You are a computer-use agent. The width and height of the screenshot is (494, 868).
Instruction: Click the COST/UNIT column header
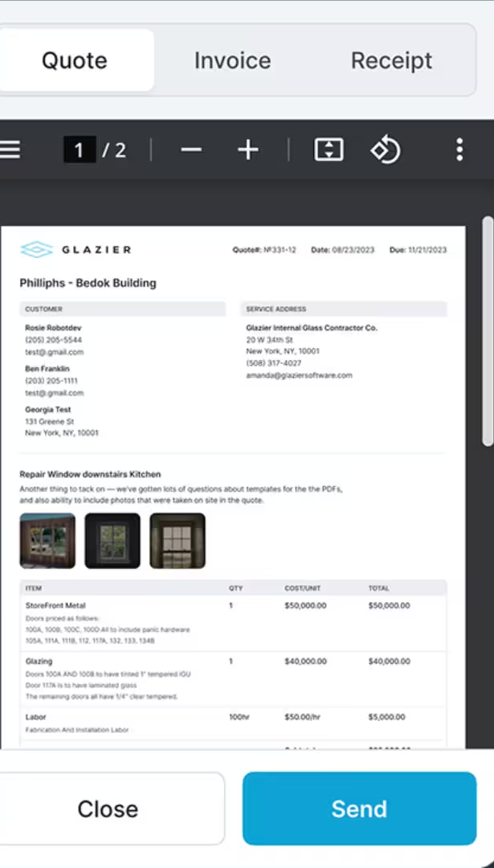[303, 588]
